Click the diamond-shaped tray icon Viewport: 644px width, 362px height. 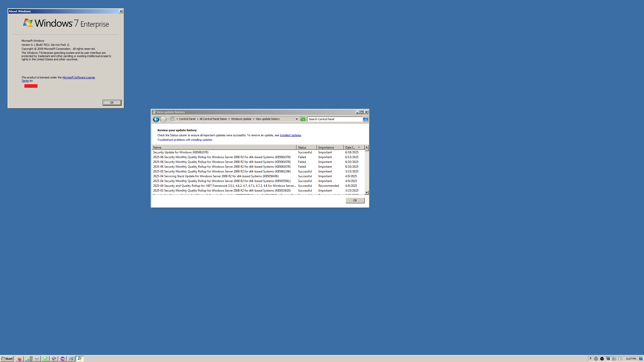(x=596, y=359)
